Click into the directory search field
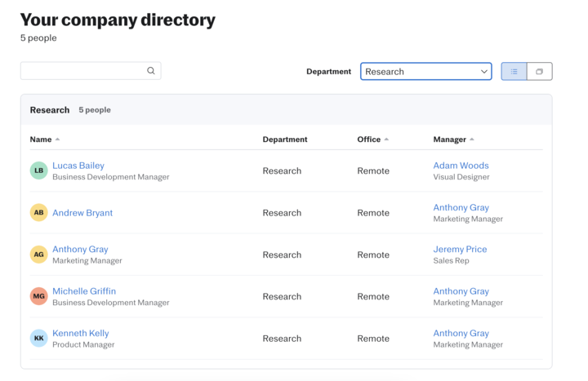The width and height of the screenshot is (588, 381). click(x=91, y=70)
